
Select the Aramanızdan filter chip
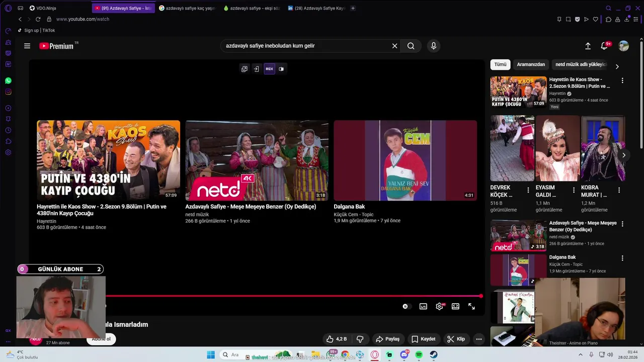coord(531,64)
